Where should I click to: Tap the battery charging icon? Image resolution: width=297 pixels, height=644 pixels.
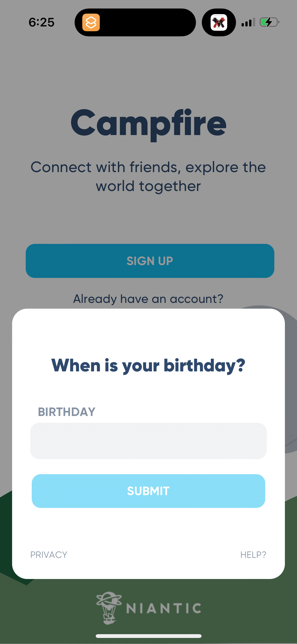tap(269, 22)
